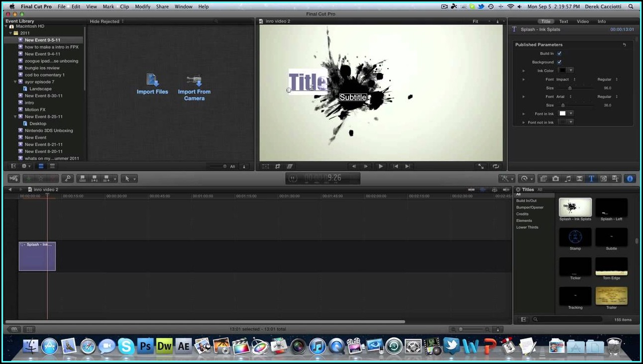This screenshot has width=643, height=364.
Task: Click the Font in Ink white swatch
Action: tap(562, 114)
